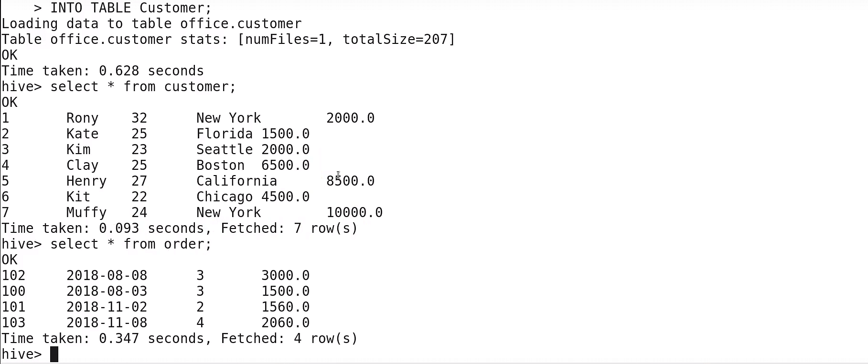Click the date 2018-11-02
The height and width of the screenshot is (364, 868).
click(x=107, y=307)
